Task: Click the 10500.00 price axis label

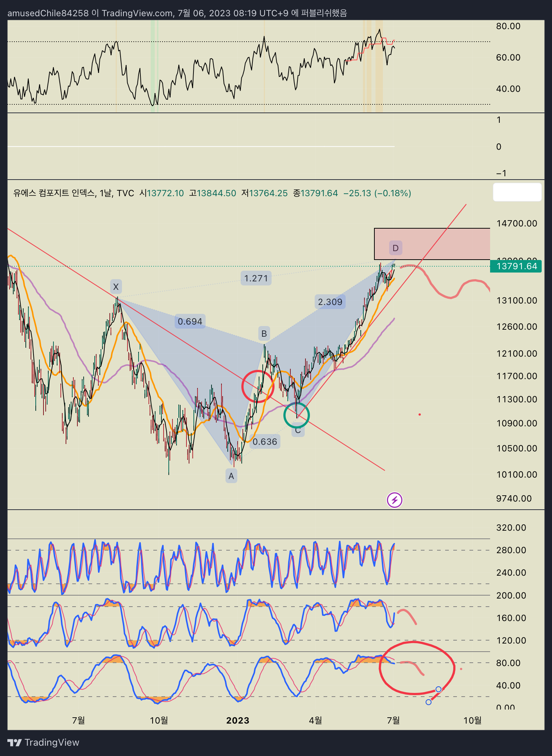Action: point(517,448)
